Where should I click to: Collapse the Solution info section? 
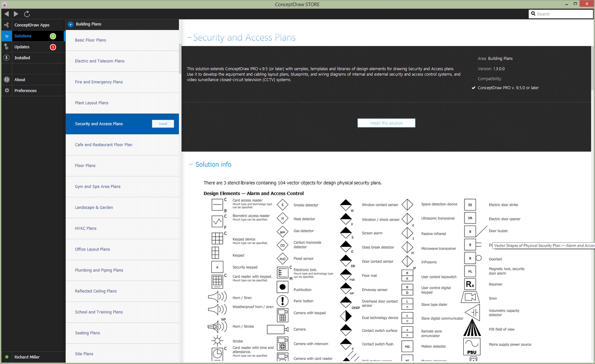point(191,164)
